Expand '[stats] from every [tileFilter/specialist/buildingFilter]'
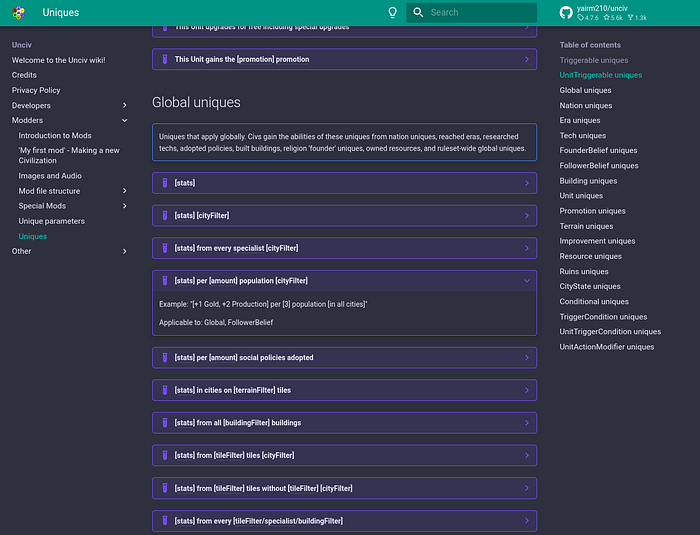Viewport: 700px width, 535px height. 344,521
